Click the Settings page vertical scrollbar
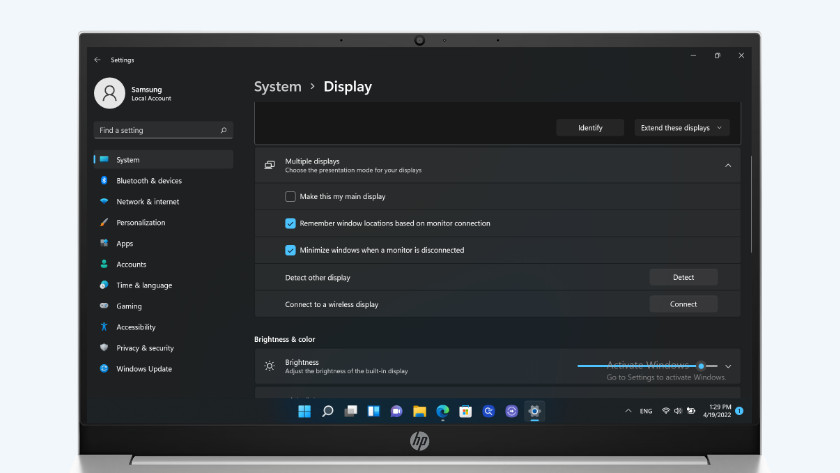The width and height of the screenshot is (840, 473). 751,204
